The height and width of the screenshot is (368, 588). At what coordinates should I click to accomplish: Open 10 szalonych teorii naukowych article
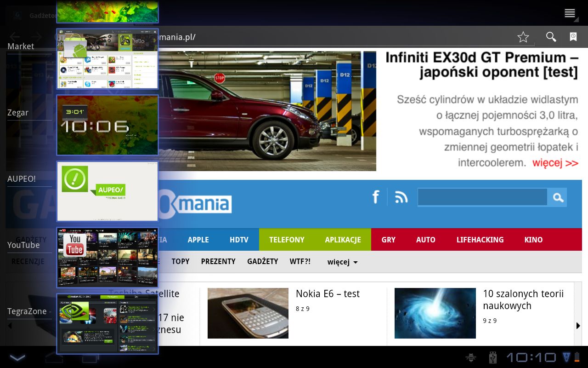pyautogui.click(x=523, y=299)
